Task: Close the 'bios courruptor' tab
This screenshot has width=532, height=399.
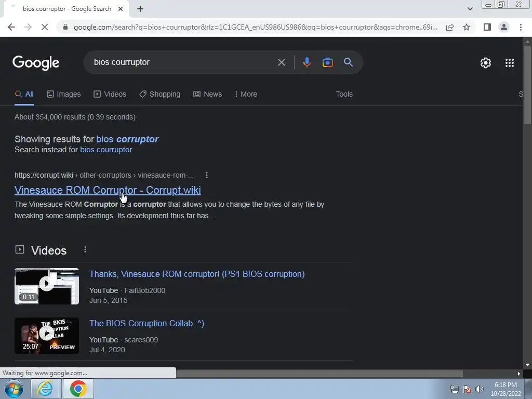Action: click(121, 9)
